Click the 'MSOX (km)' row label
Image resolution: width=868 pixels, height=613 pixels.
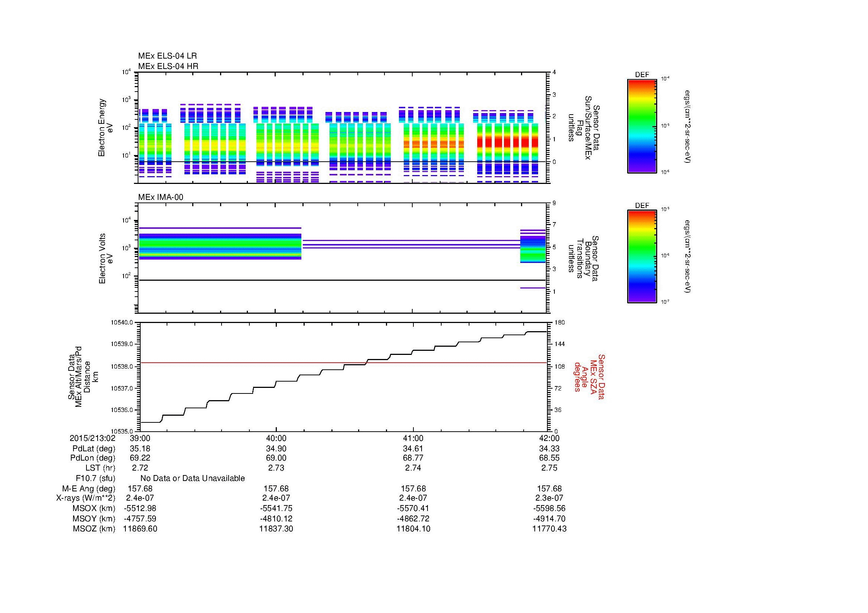pyautogui.click(x=94, y=508)
